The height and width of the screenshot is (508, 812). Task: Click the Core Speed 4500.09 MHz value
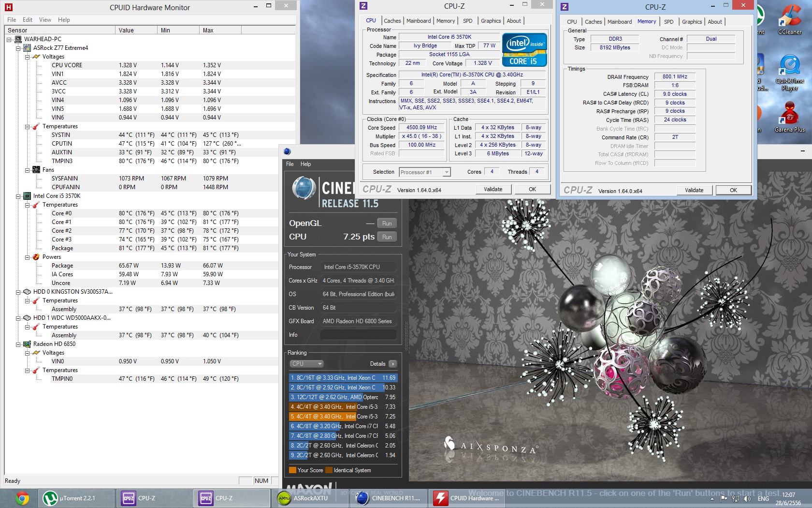point(421,128)
